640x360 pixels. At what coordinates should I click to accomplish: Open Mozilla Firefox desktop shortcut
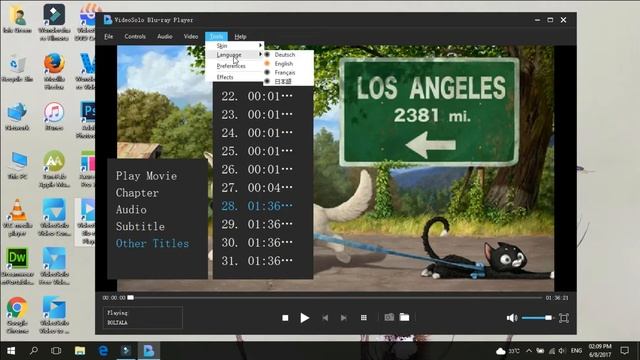click(x=54, y=71)
